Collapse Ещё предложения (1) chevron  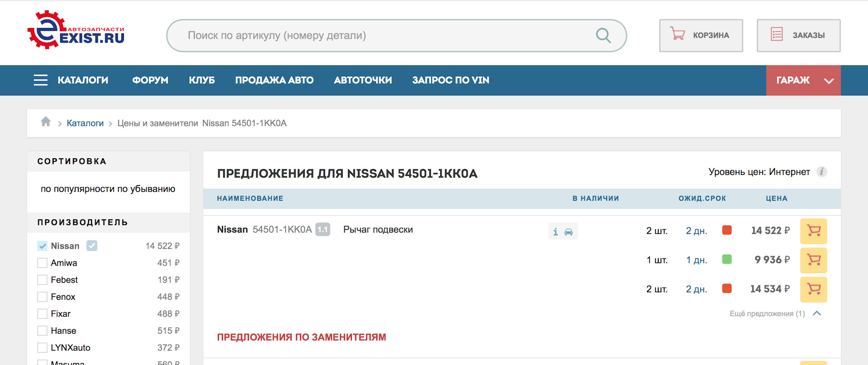816,313
